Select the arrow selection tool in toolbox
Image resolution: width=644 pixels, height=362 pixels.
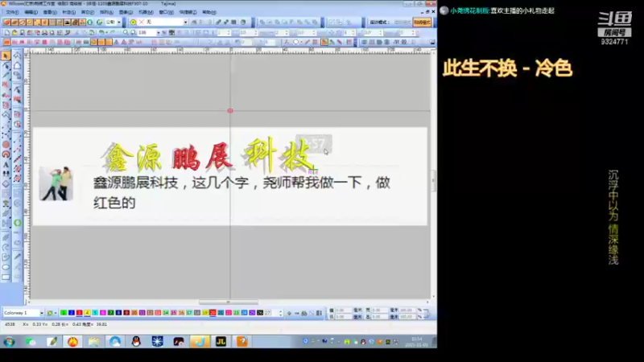point(6,56)
